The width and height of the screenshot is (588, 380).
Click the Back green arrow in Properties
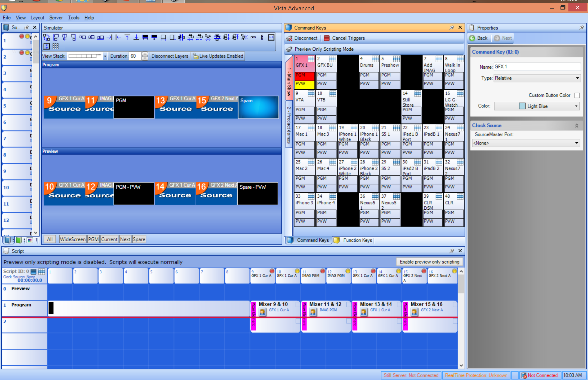[472, 38]
